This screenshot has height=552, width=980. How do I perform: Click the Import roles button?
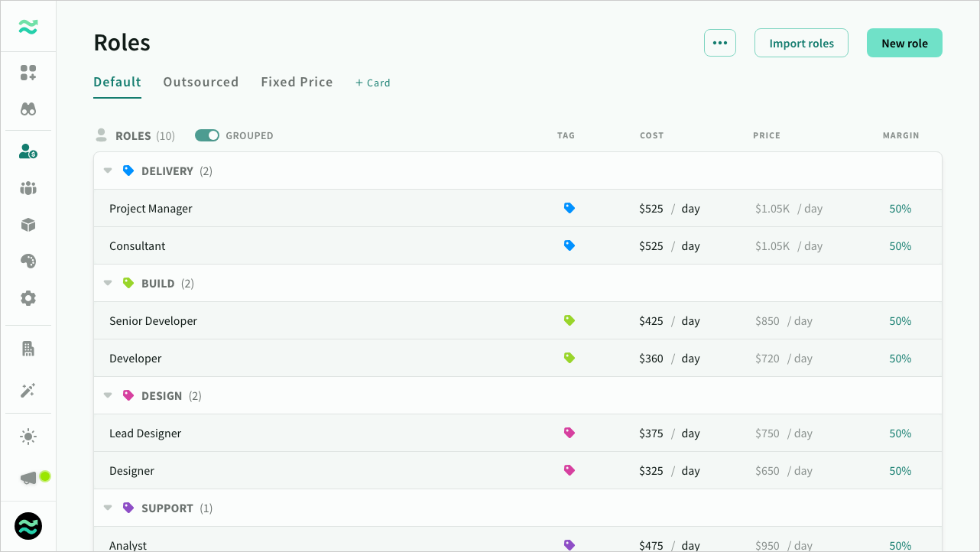801,44
